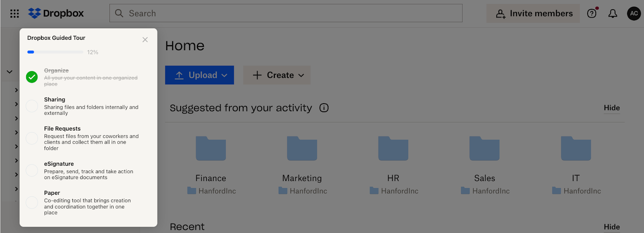Click the HanfordInc location under Marketing
The height and width of the screenshot is (233, 644).
tap(303, 191)
